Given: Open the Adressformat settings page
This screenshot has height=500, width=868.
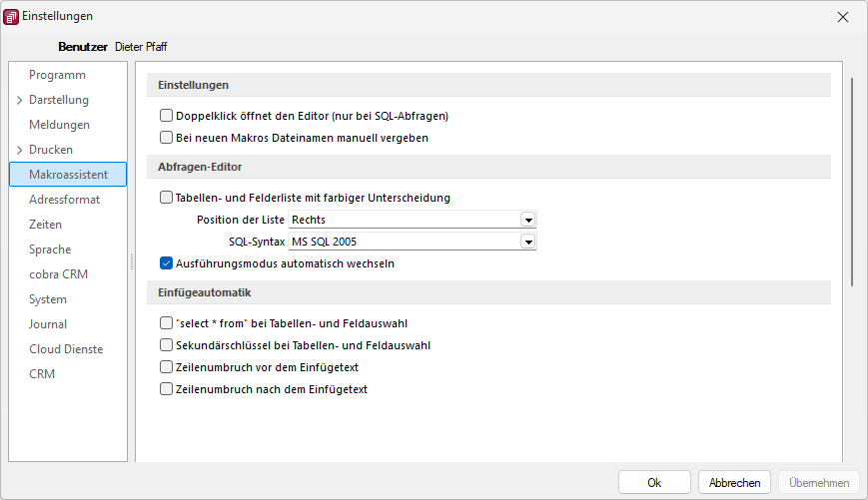Looking at the screenshot, I should 64,200.
